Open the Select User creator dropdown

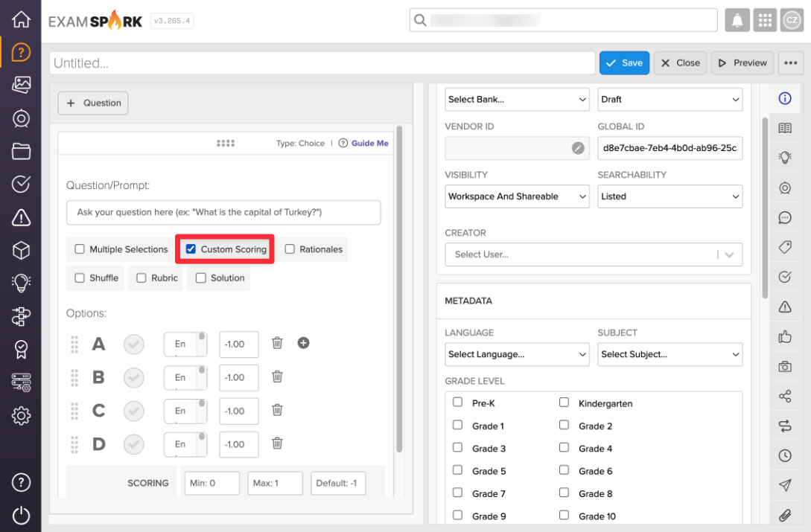[x=594, y=254]
